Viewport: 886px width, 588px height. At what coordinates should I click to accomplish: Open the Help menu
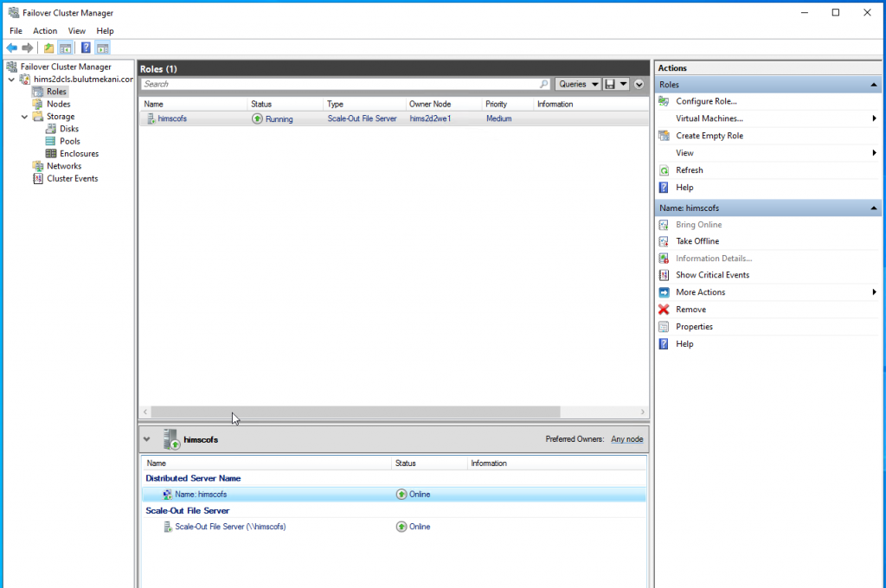[105, 31]
